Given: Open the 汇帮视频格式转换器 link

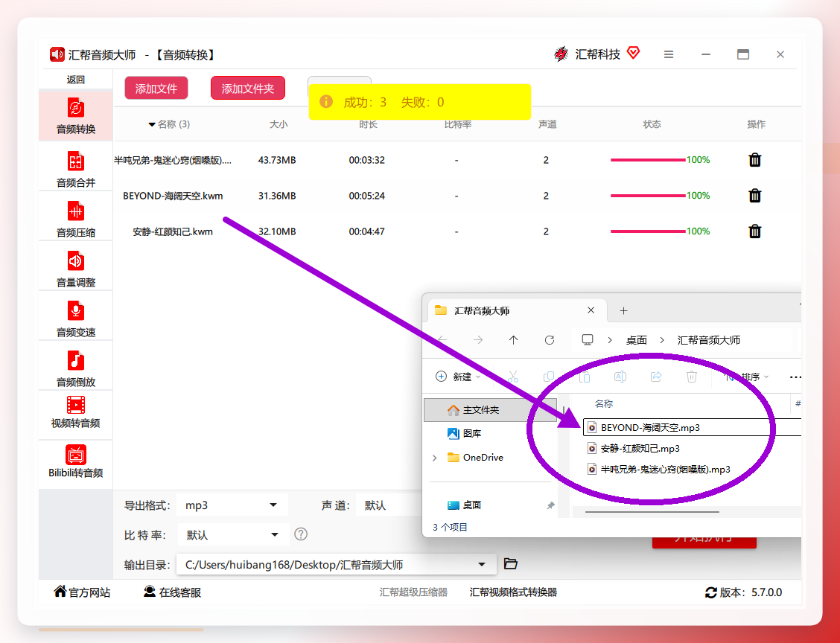Looking at the screenshot, I should tap(513, 592).
